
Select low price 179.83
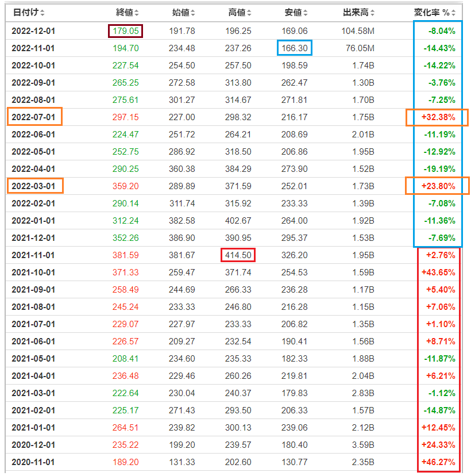tap(295, 393)
